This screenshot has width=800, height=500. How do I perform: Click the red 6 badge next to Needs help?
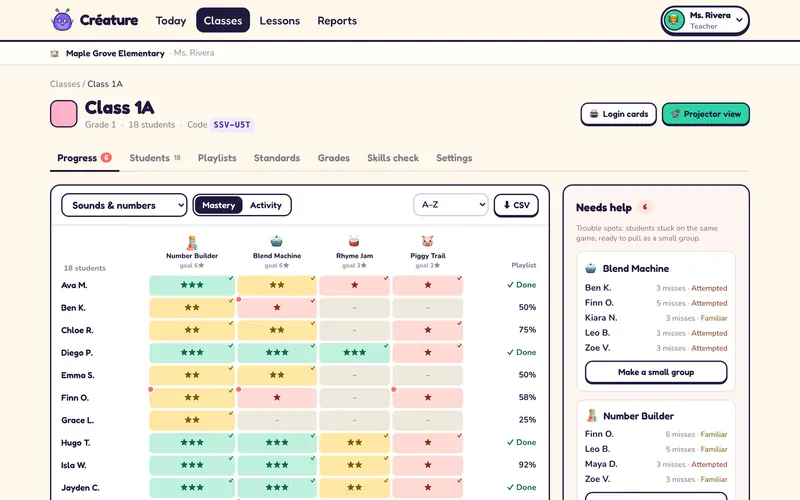click(x=645, y=207)
